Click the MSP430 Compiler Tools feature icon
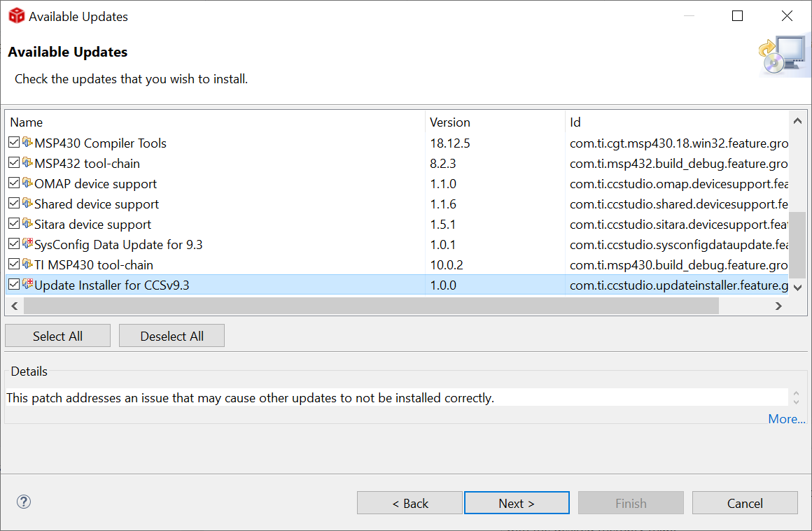This screenshot has height=531, width=812. tap(27, 142)
